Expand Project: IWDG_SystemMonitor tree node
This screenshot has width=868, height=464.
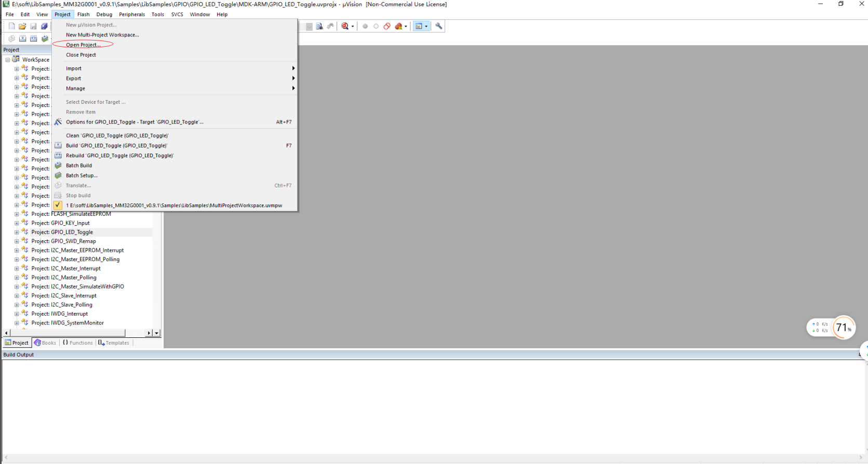[17, 323]
